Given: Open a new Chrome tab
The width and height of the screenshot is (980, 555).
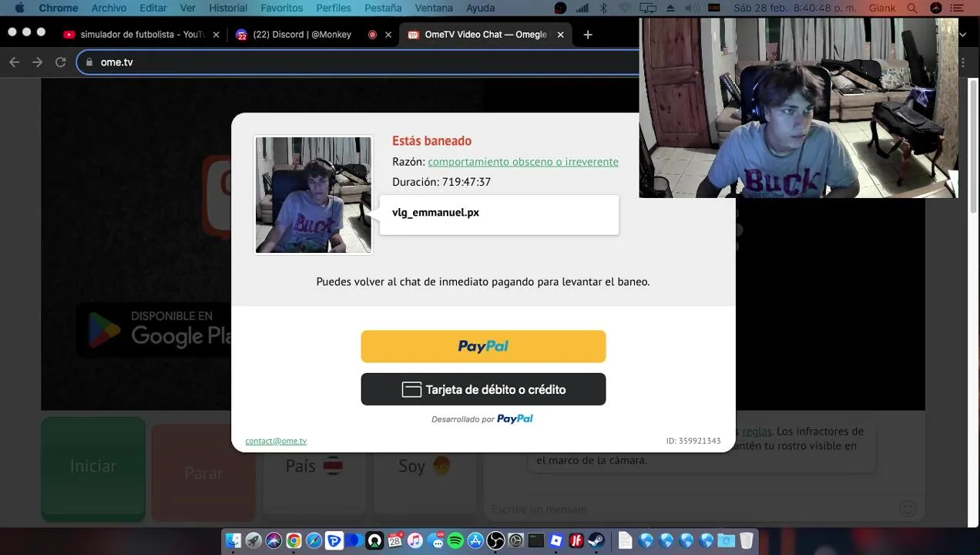Looking at the screenshot, I should pos(588,35).
